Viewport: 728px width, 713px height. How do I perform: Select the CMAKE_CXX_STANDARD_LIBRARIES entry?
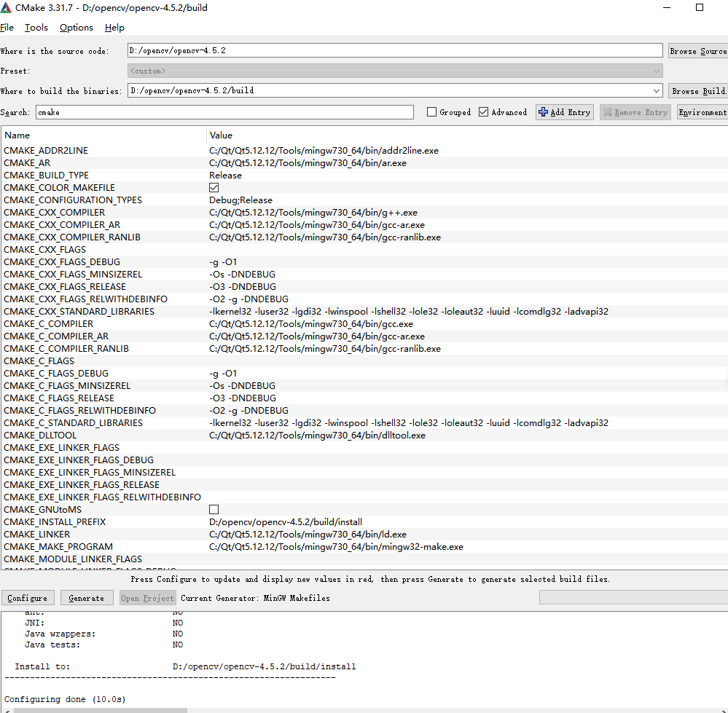click(x=79, y=311)
